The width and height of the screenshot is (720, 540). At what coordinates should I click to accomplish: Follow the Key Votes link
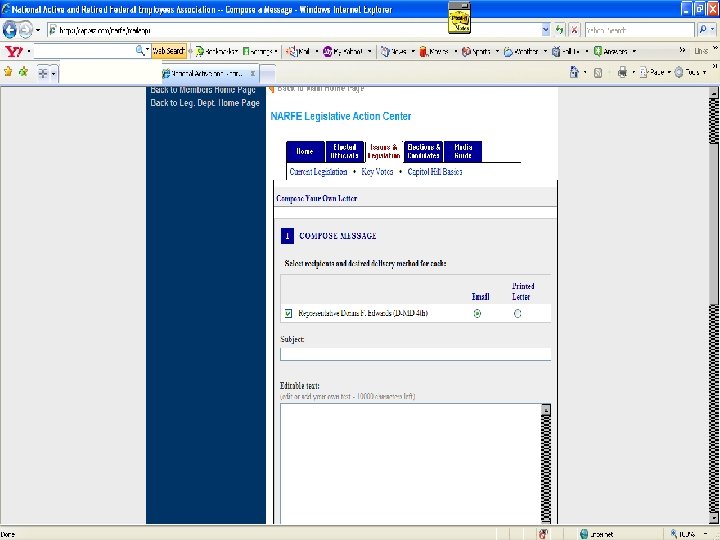(377, 172)
